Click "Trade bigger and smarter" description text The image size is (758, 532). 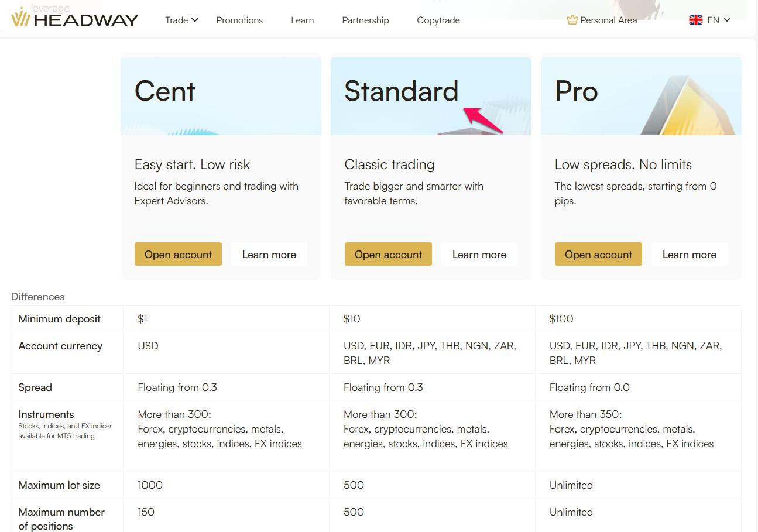point(414,194)
